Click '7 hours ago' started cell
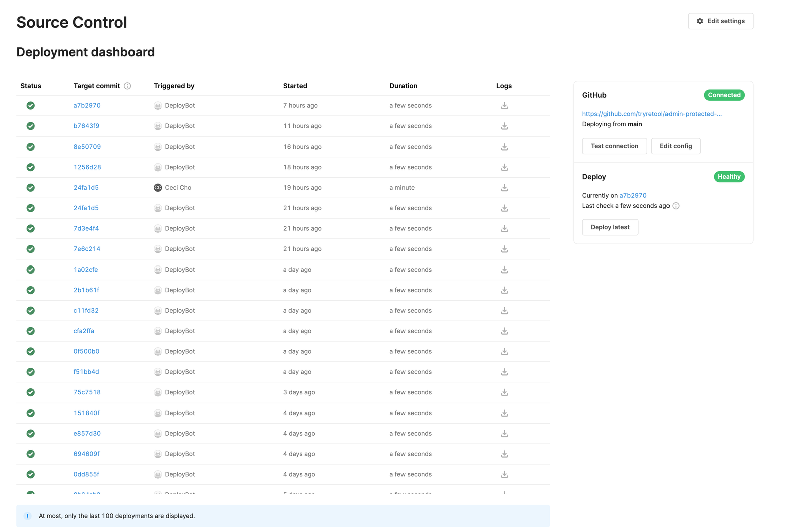This screenshot has height=532, width=803. [300, 106]
